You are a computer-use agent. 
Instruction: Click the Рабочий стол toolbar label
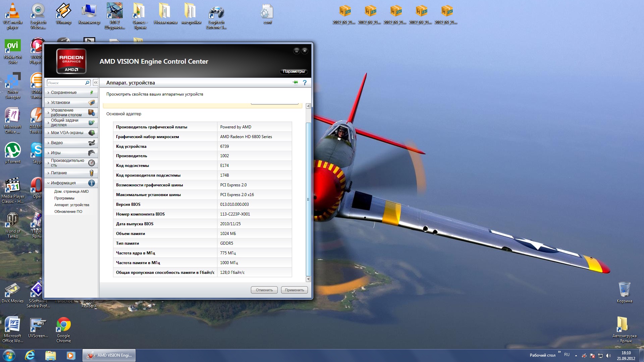(542, 355)
